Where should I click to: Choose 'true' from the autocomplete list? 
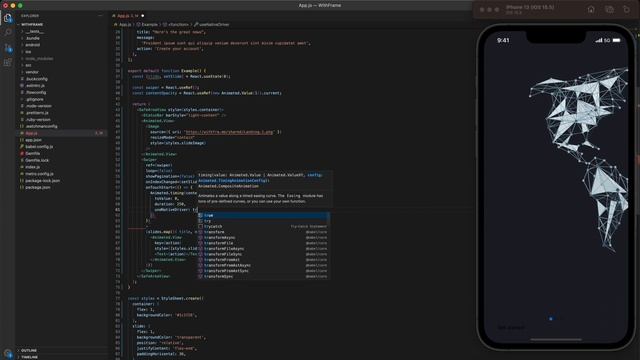[262, 215]
